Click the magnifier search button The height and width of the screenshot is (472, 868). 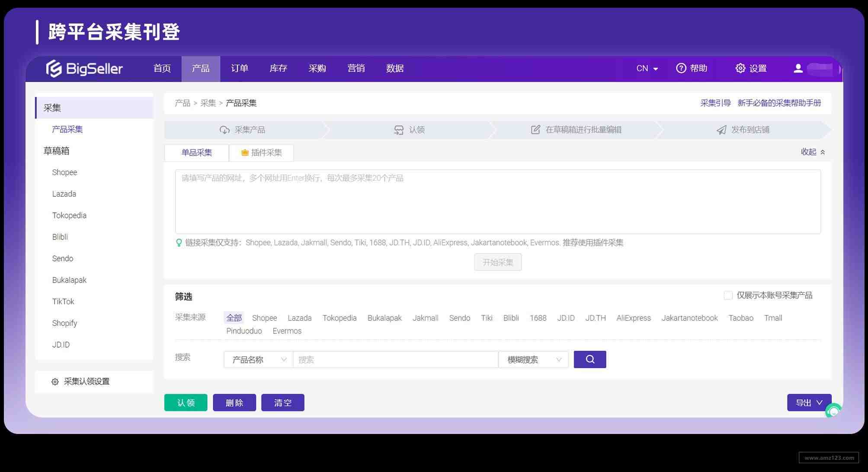pyautogui.click(x=590, y=359)
